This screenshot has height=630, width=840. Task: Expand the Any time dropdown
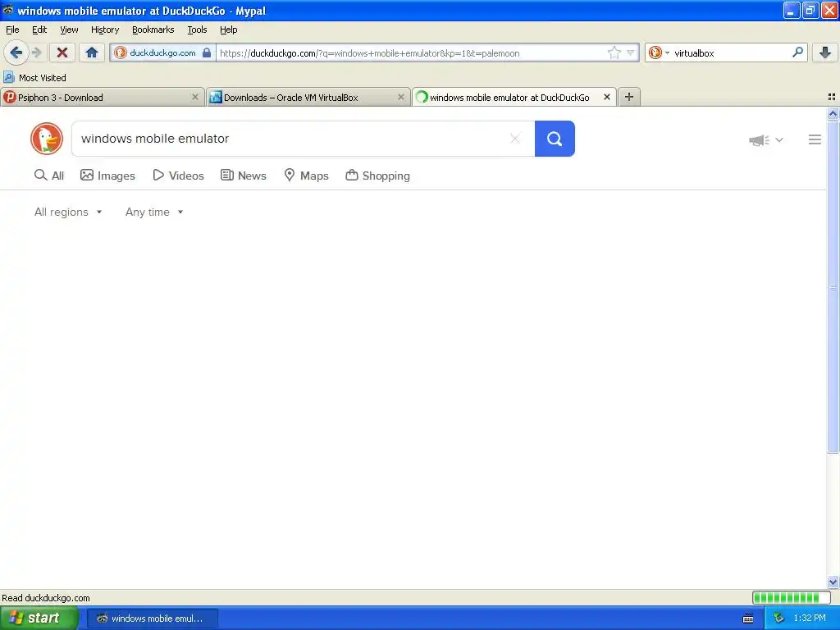point(154,212)
